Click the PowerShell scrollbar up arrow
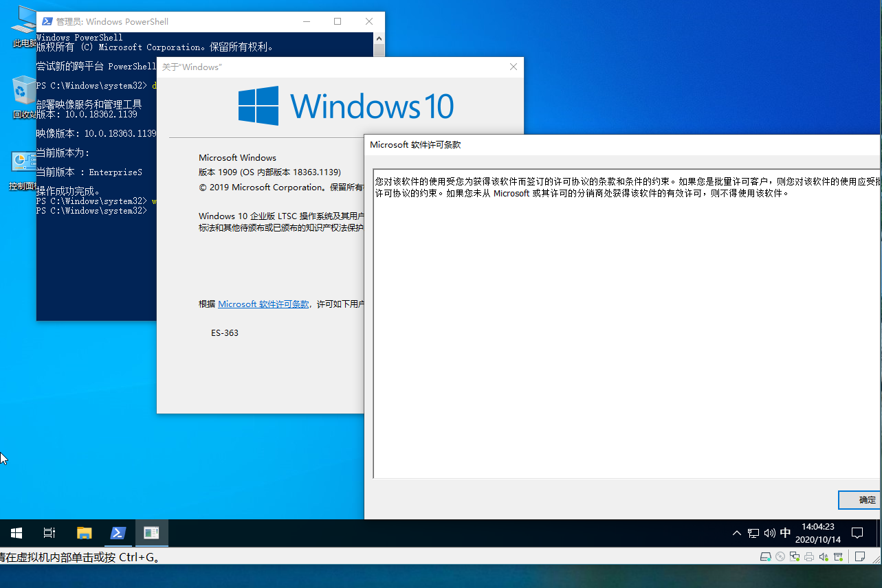The width and height of the screenshot is (882, 588). click(x=379, y=38)
